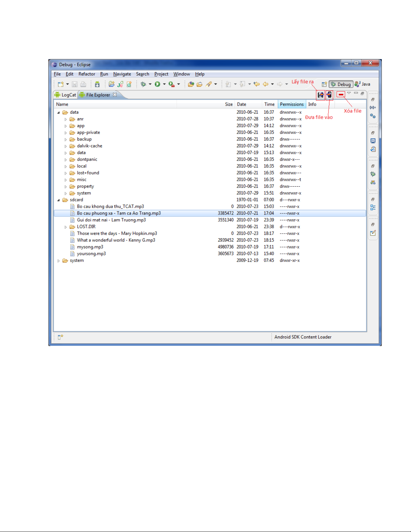
Task: Activate the Debug perspective button
Action: tap(341, 84)
